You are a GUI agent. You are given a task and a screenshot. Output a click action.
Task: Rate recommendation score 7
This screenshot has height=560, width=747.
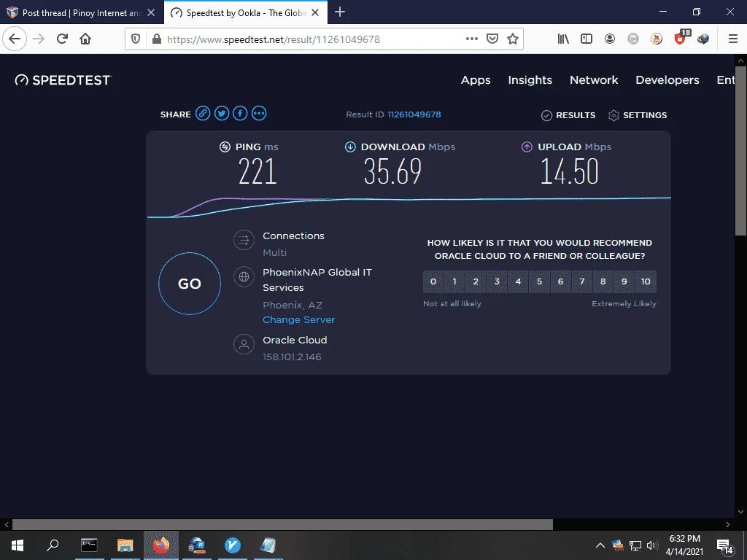581,281
